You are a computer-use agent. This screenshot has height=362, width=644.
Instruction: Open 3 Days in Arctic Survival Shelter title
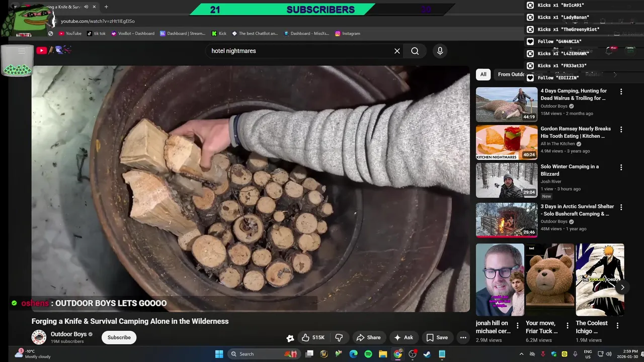pyautogui.click(x=577, y=210)
